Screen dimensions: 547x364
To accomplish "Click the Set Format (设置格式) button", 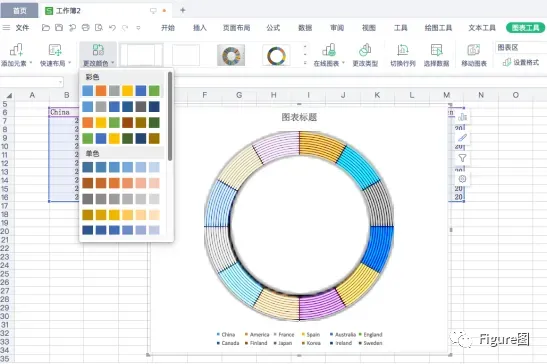I will click(521, 62).
